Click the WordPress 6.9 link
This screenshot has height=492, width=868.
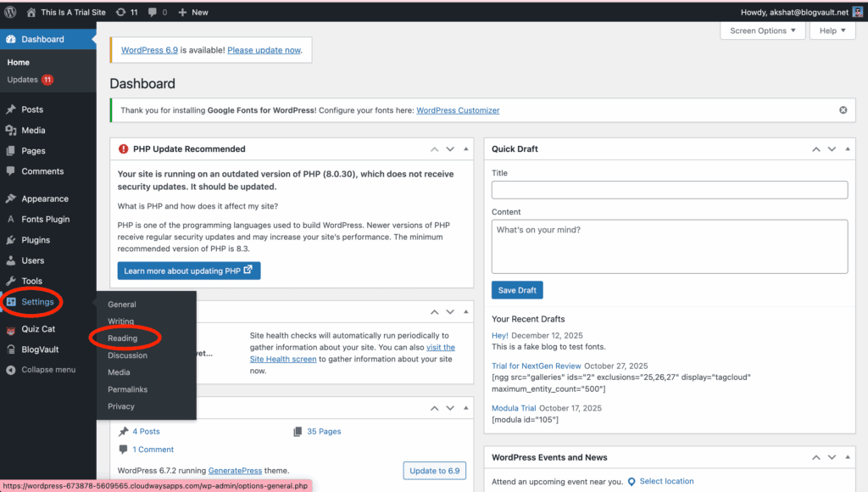tap(149, 50)
